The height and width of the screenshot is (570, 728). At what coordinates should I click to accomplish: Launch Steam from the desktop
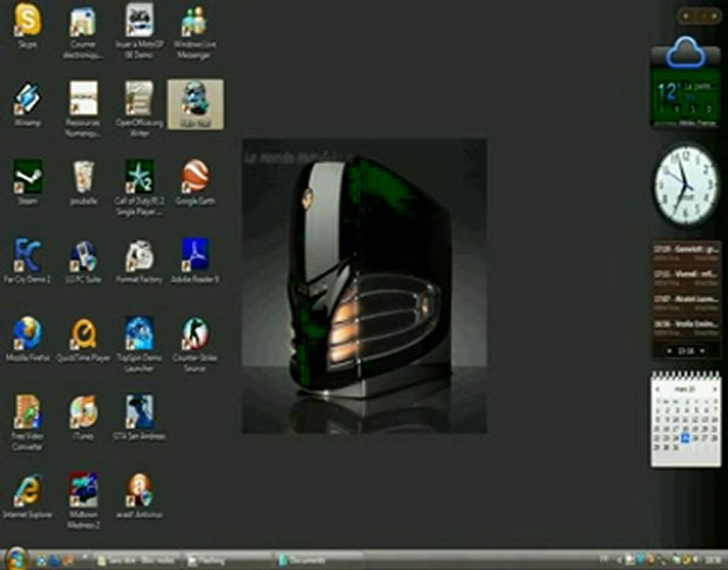click(28, 182)
